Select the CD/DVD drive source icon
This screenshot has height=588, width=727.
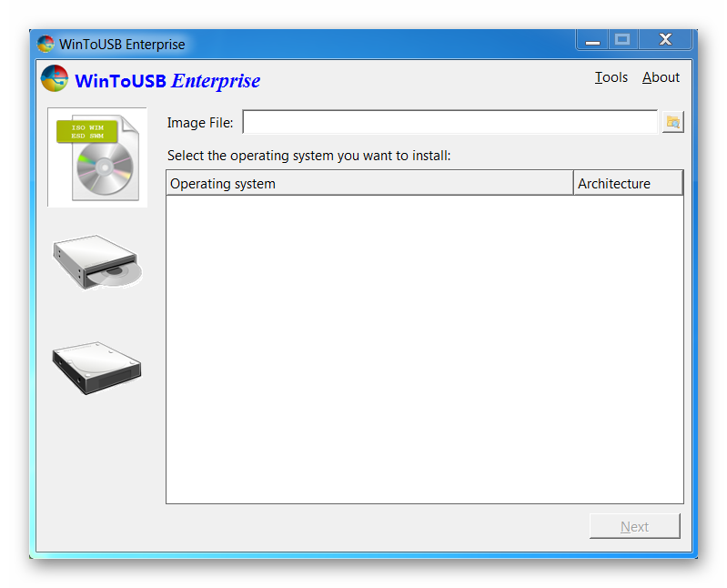pyautogui.click(x=97, y=262)
